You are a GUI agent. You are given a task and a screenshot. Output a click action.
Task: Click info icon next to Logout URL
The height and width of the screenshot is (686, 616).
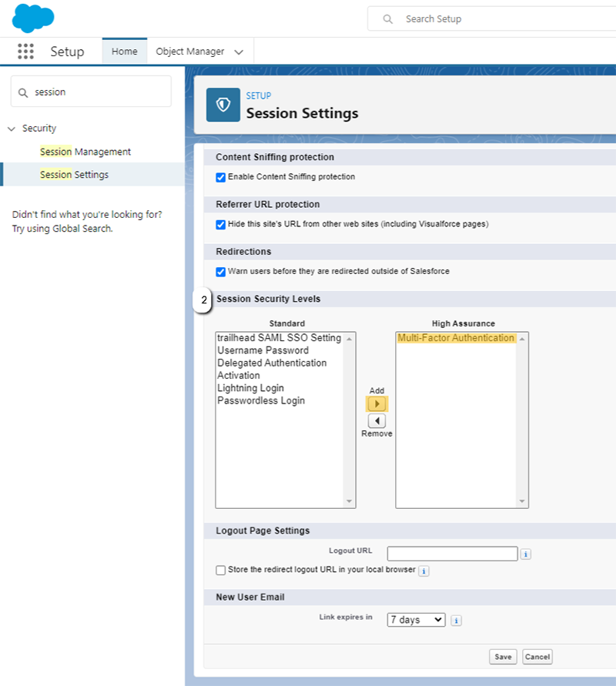pyautogui.click(x=526, y=554)
